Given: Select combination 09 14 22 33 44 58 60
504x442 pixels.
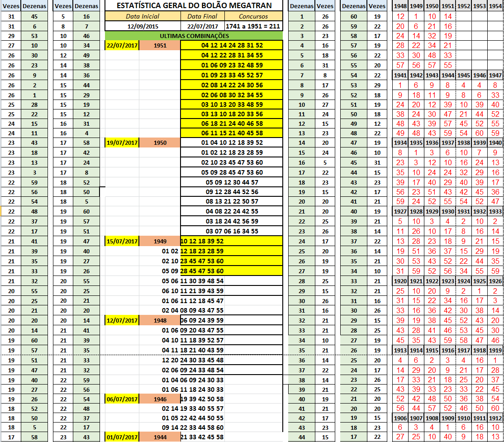Looking at the screenshot, I should tap(193, 428).
